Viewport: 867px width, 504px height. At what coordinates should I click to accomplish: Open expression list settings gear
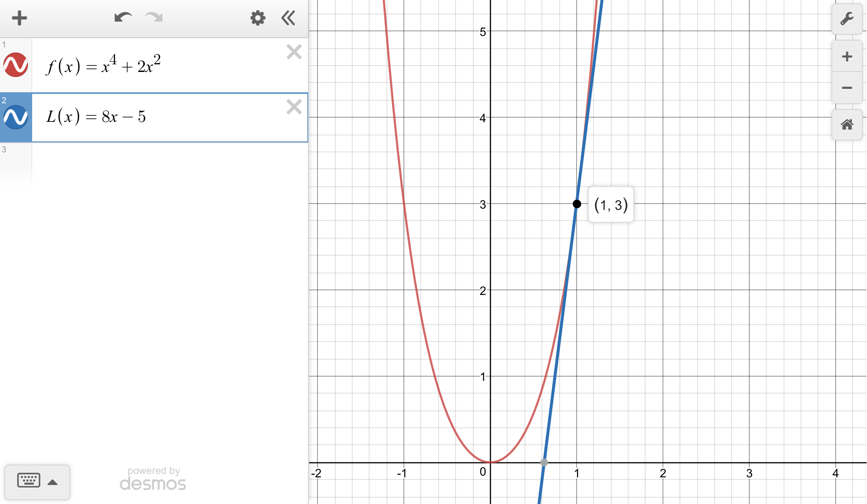257,18
